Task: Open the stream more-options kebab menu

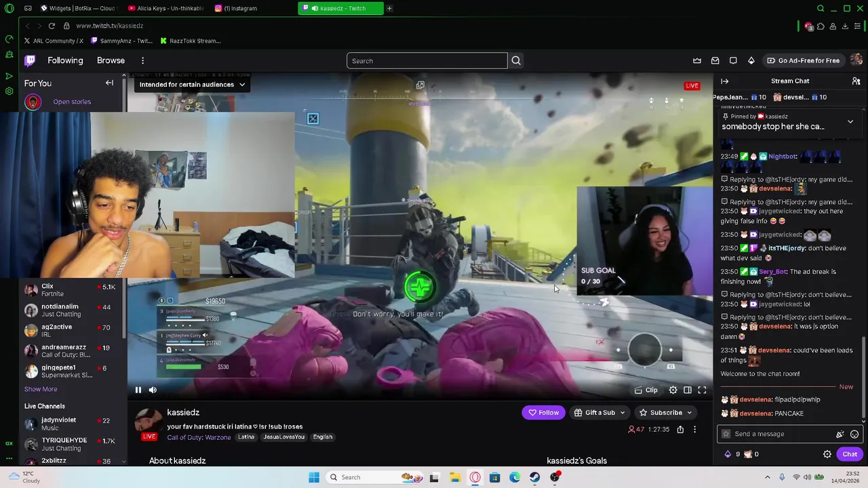Action: (694, 429)
